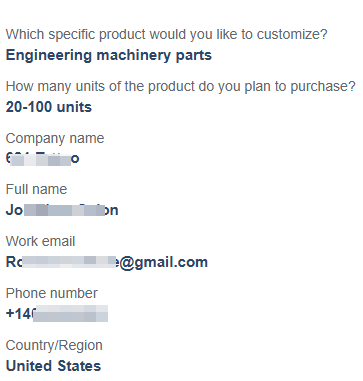Viewport: 363px width, 381px height.
Task: Select the 'Engineering machinery parts' answer
Action: point(109,56)
